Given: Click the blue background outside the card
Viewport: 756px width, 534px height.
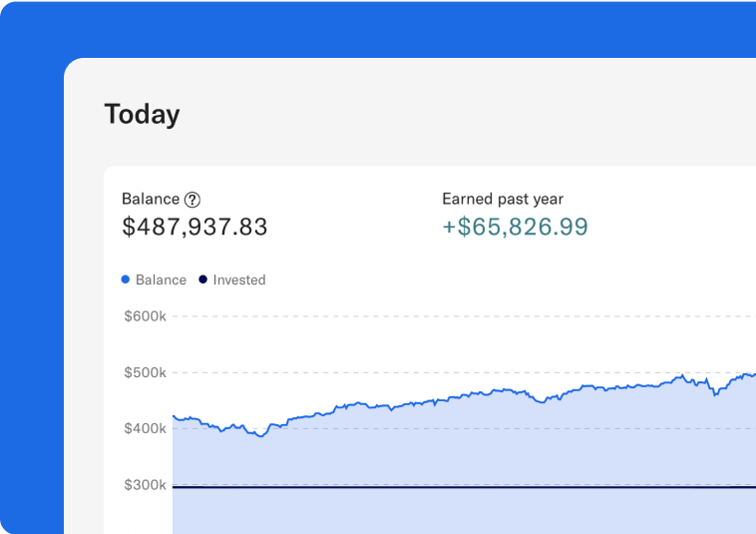Looking at the screenshot, I should [x=30, y=299].
